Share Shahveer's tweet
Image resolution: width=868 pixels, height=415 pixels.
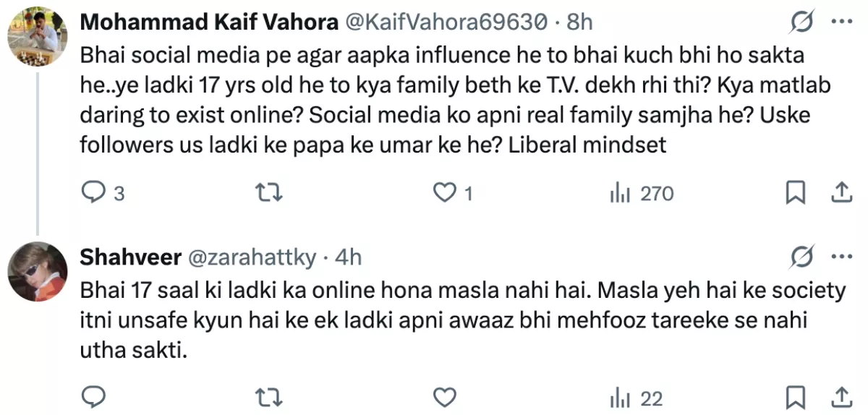click(841, 397)
